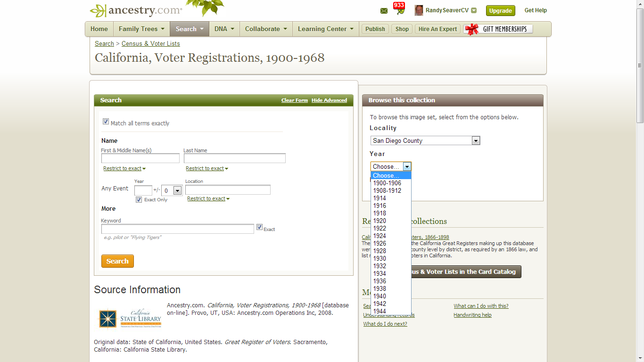Go to the Home tab
Screen dimensions: 644x362
click(99, 29)
